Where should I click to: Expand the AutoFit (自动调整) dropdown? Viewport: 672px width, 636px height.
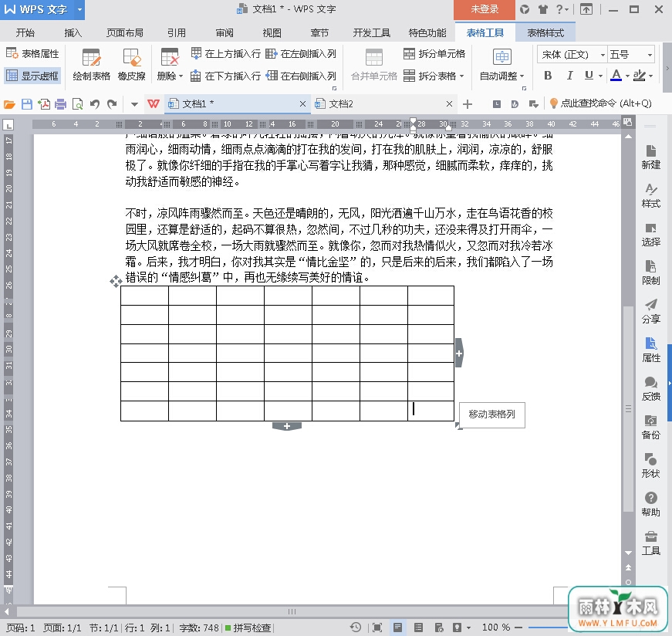click(x=502, y=76)
